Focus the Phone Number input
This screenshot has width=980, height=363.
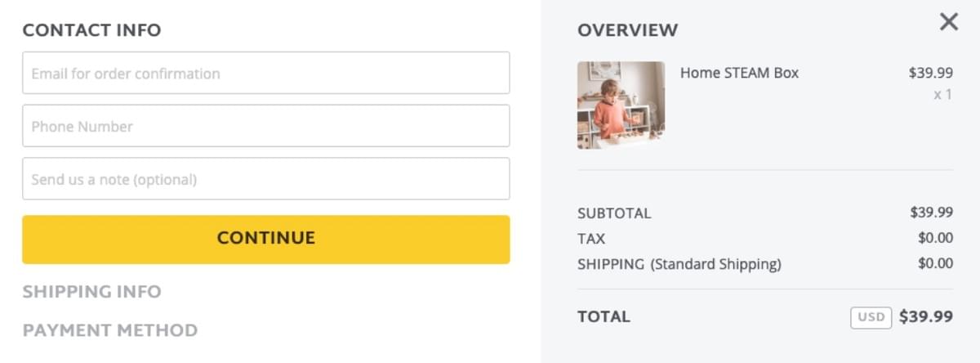[x=265, y=126]
